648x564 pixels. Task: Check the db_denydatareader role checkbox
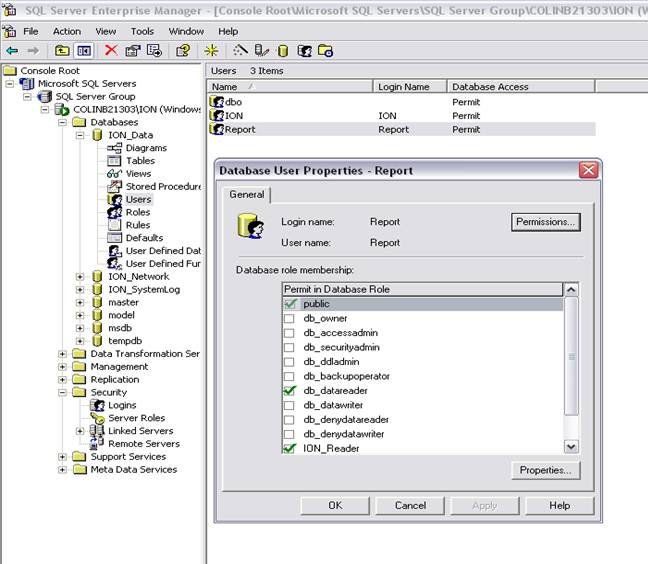289,419
